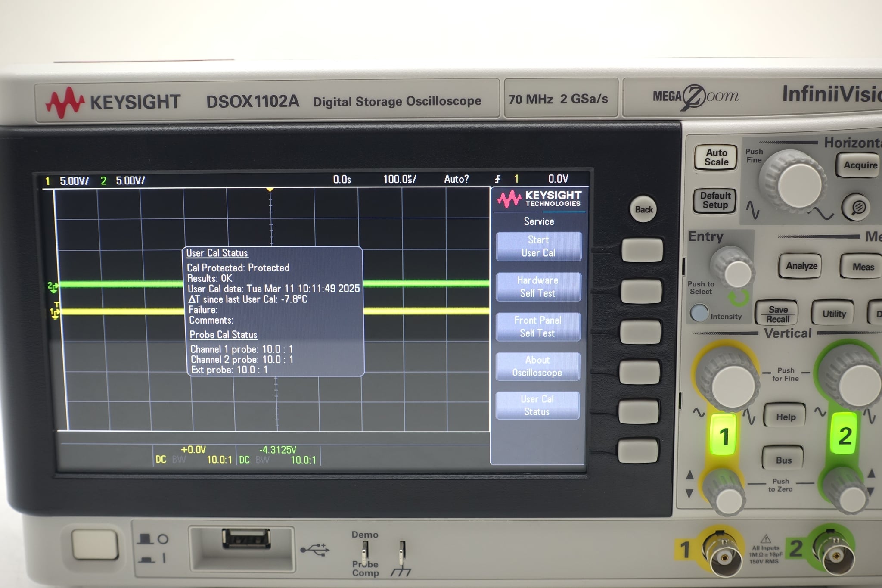Tap the green channel 2 trace

click(x=426, y=283)
